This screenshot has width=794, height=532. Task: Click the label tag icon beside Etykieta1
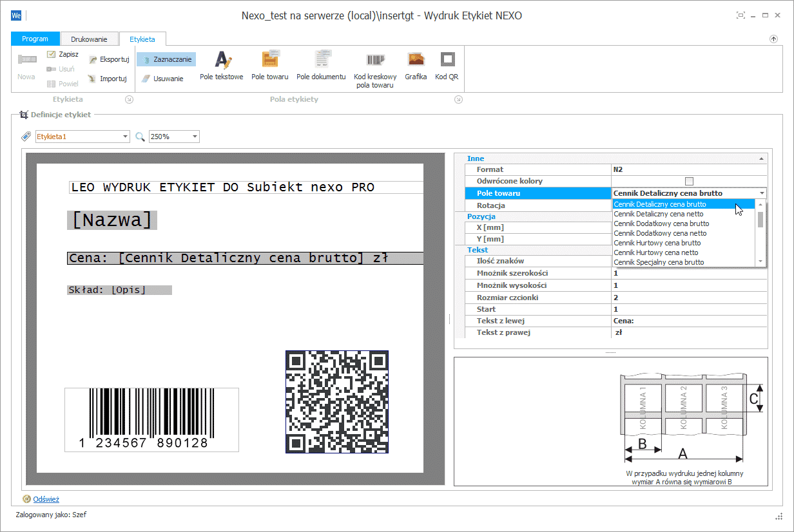pyautogui.click(x=26, y=137)
